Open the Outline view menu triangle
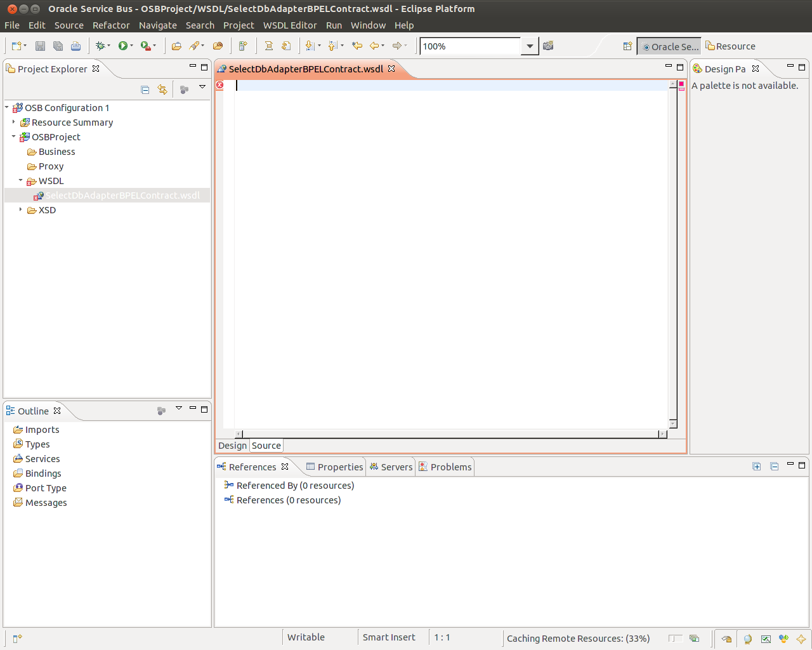Screen dimensions: 812x650 pos(179,408)
